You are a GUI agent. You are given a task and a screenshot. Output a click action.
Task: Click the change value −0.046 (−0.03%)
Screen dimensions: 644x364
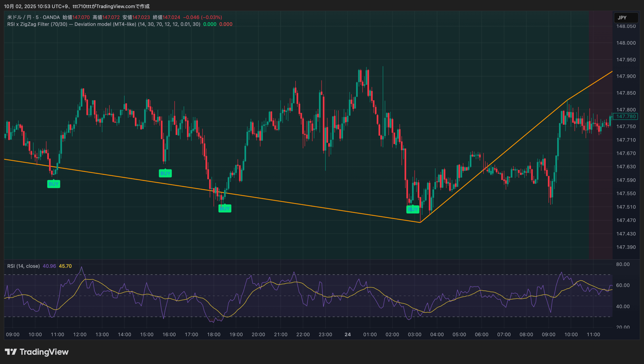(x=203, y=17)
